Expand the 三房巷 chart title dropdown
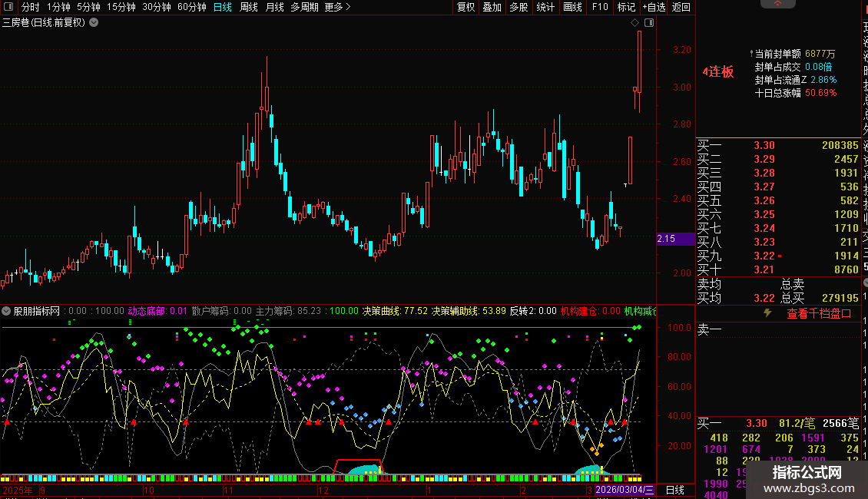The width and height of the screenshot is (868, 499). point(94,22)
